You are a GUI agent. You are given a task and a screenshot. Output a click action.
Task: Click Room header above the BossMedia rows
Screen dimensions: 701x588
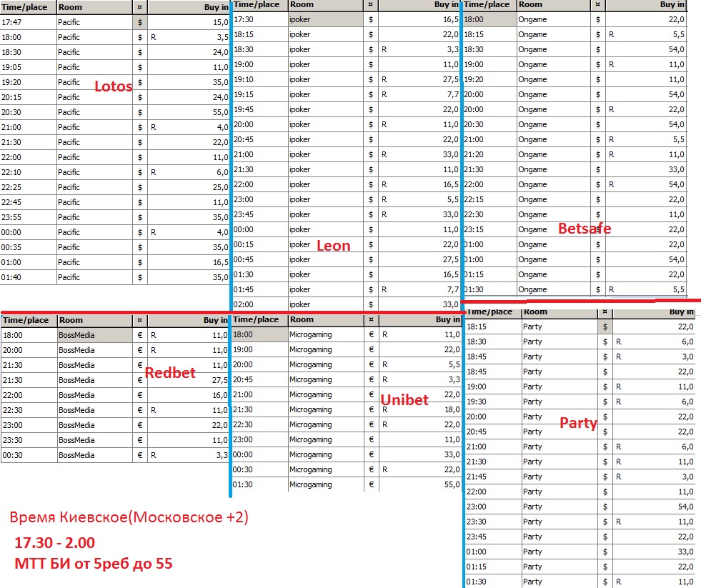95,320
